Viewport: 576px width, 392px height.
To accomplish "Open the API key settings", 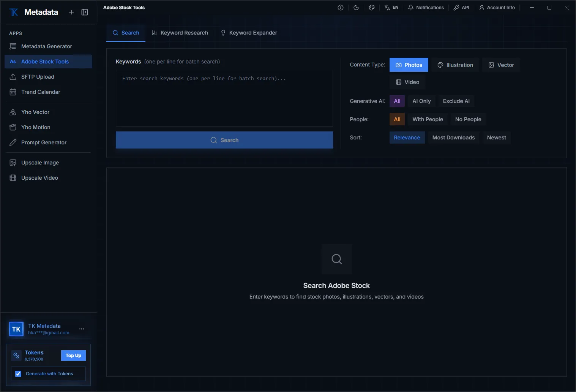I will pos(461,8).
